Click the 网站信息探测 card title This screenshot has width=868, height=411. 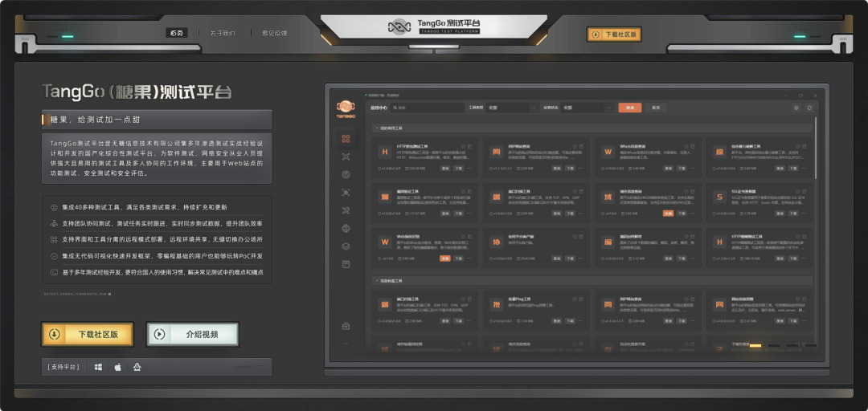click(x=743, y=298)
